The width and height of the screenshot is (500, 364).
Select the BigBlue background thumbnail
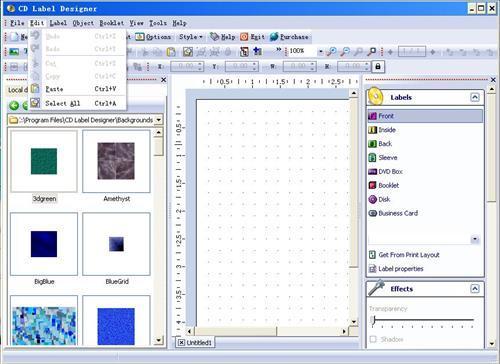(x=44, y=244)
